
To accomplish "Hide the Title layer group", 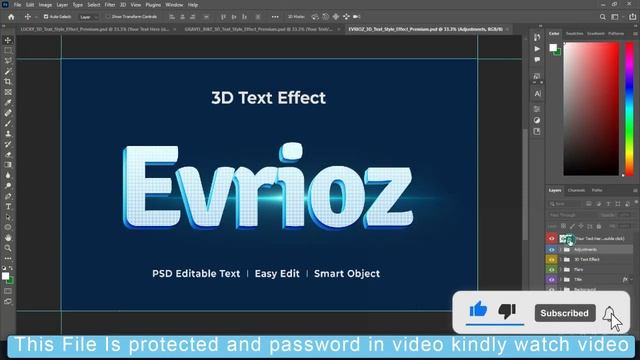I will click(551, 280).
